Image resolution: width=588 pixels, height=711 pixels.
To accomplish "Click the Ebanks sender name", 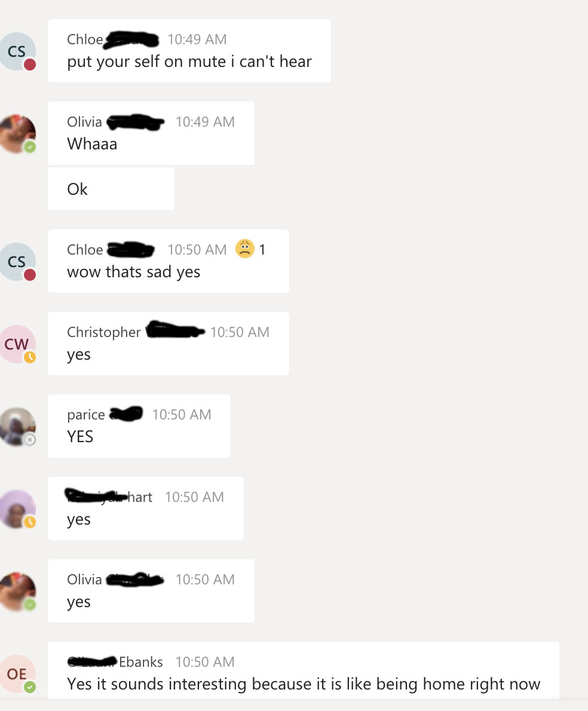I will 141,662.
